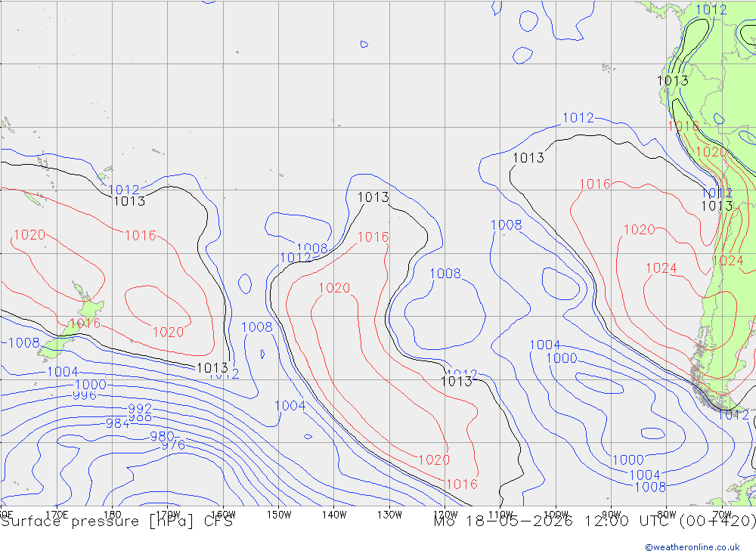
Task: Select the 110W longitude label
Action: [x=500, y=515]
